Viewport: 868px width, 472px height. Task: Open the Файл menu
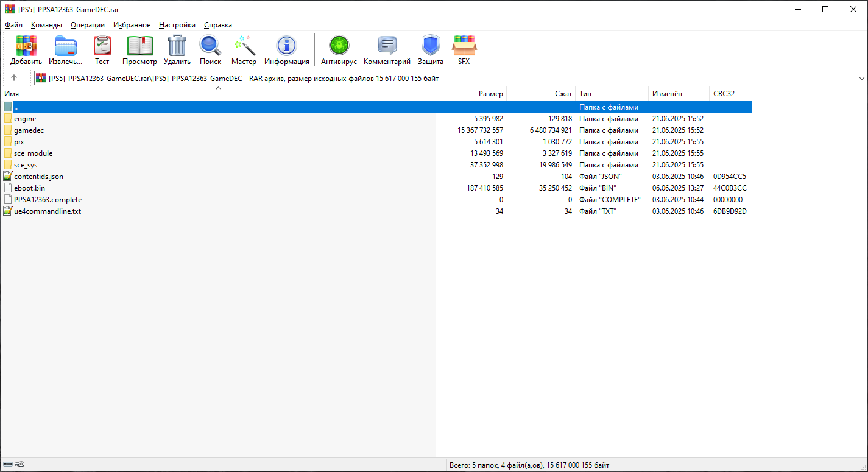(x=13, y=25)
